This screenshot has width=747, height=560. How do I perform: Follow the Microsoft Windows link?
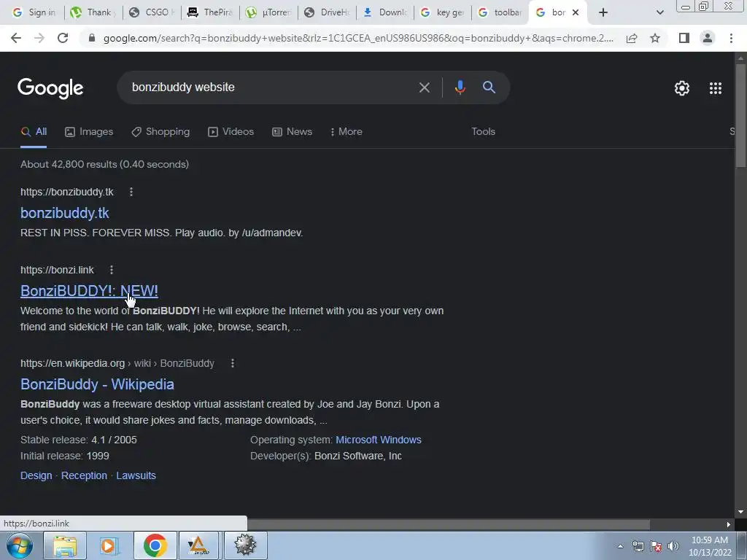click(379, 440)
